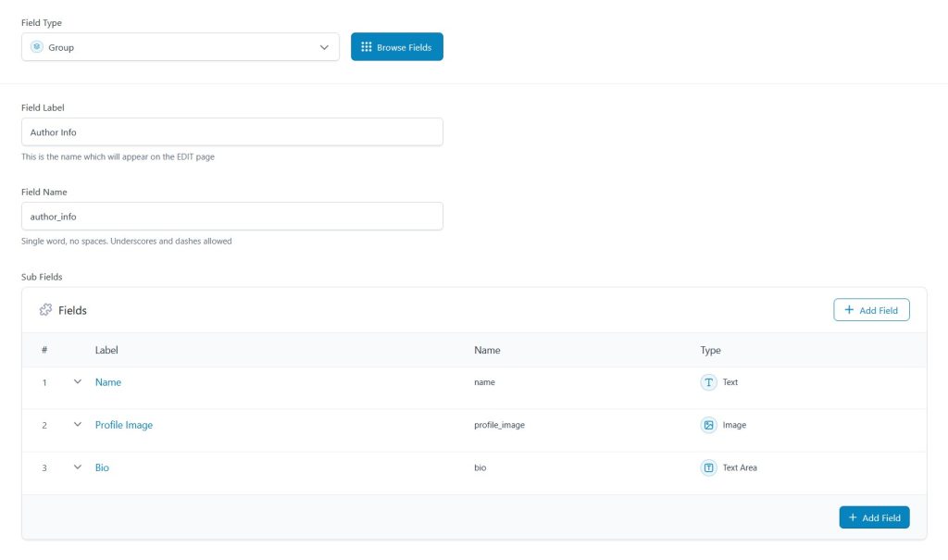Open the Name sub field link
Screen dimensions: 948x560
click(108, 382)
